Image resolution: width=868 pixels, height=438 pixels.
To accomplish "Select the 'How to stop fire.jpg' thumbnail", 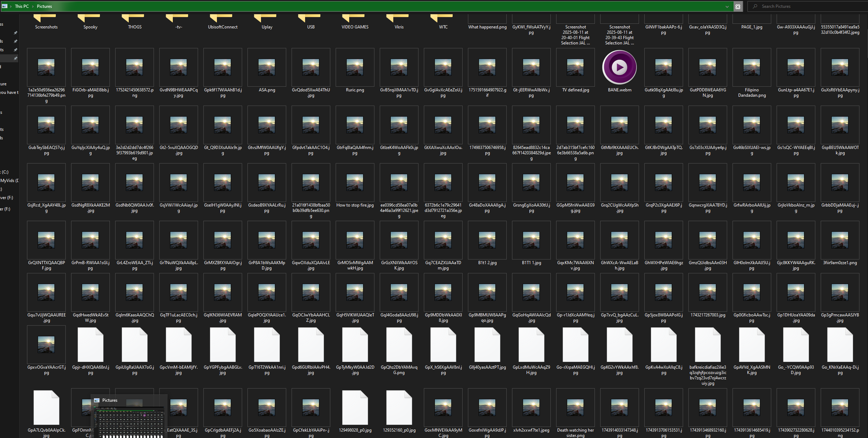I will tap(355, 183).
